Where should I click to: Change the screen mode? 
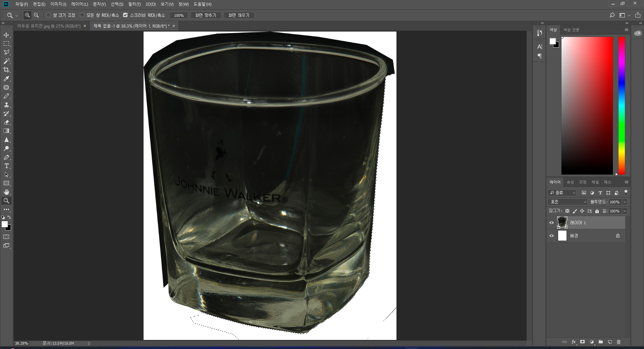point(6,246)
